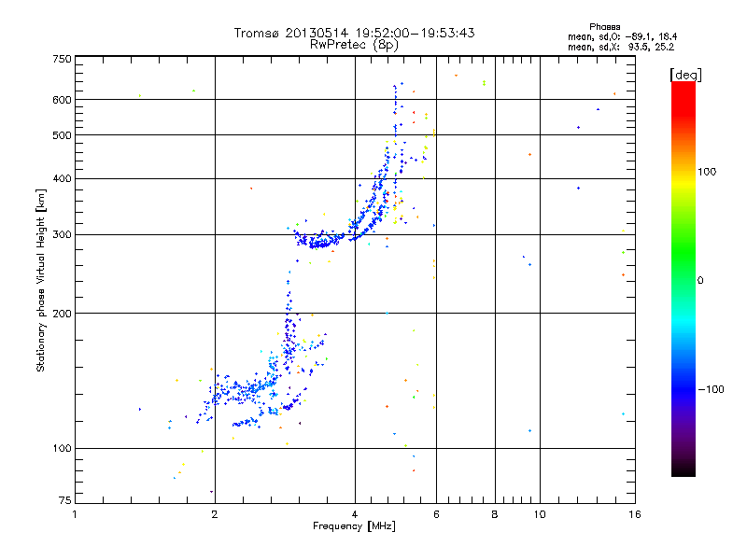This screenshot has width=747, height=560.
Task: Click the plot title 'Tromsø 20130514 19:52:00-19:53:43'
Action: [354, 33]
